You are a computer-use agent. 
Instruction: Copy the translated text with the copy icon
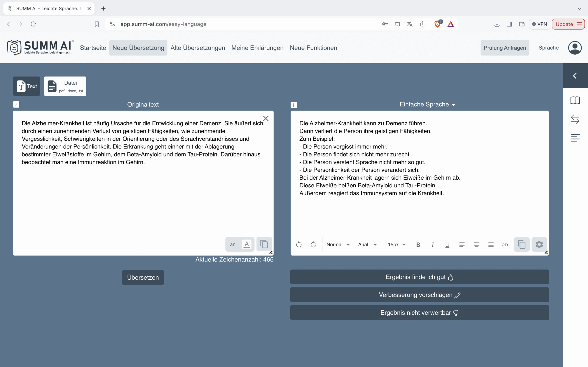[521, 245]
